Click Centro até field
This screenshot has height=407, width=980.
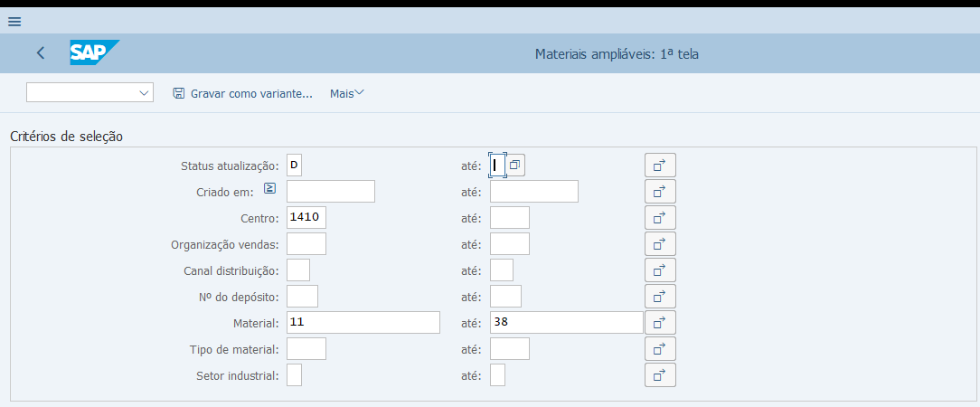(x=510, y=218)
